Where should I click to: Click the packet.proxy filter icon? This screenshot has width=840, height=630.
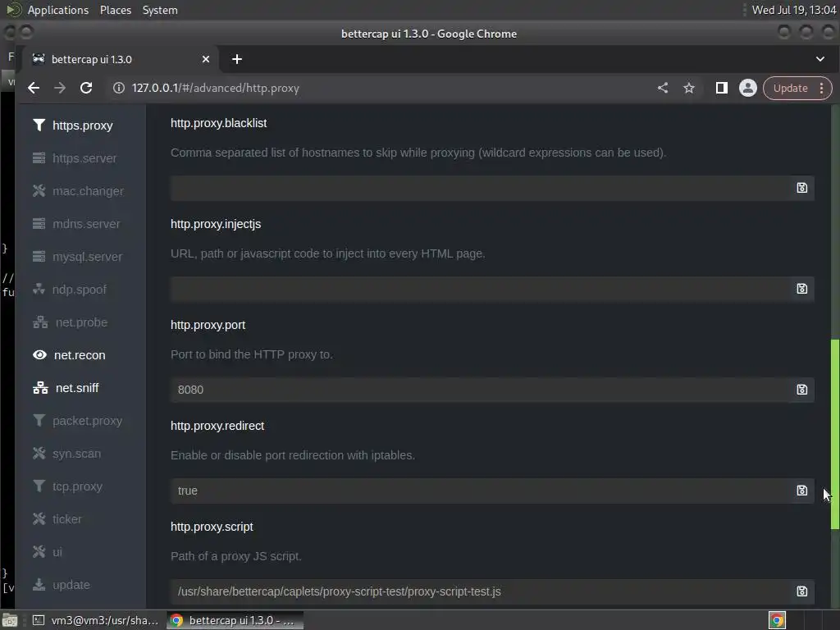39,421
